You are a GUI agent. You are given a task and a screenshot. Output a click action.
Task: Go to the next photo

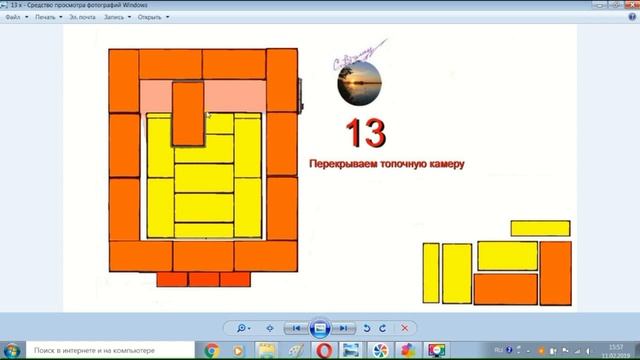click(343, 328)
